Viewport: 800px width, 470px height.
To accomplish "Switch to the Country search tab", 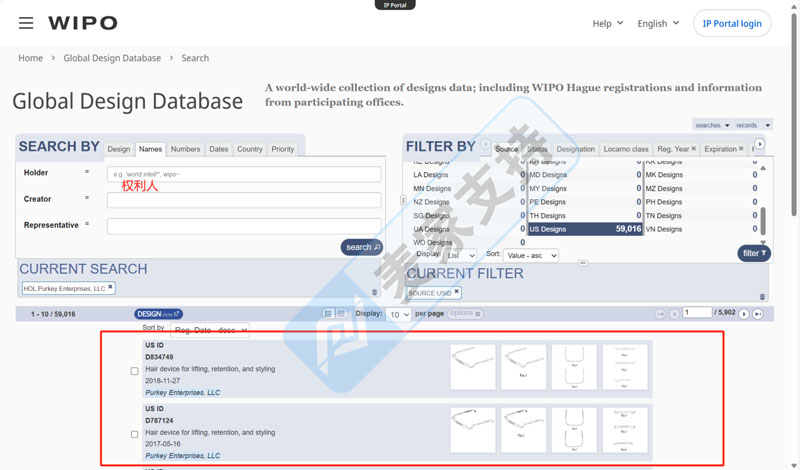I will [x=249, y=149].
